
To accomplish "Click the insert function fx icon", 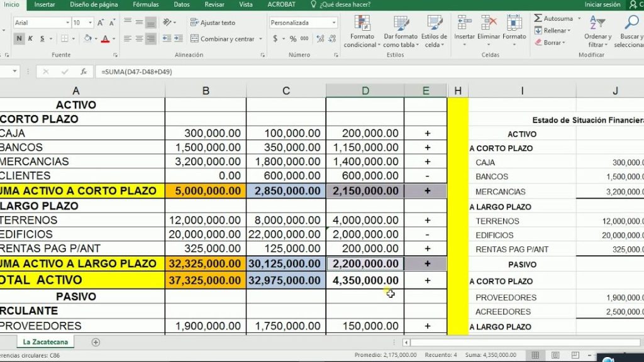I will tap(83, 72).
